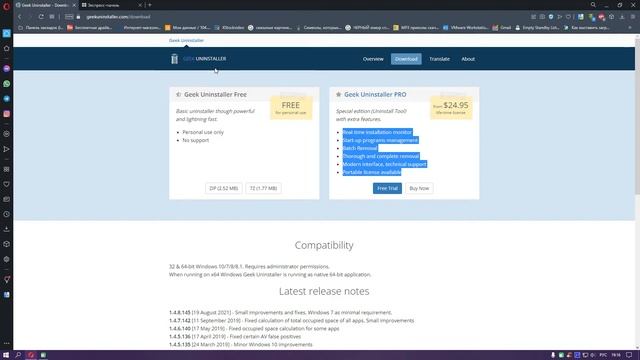Click version 1.4.8.145 release note
The height and width of the screenshot is (360, 640).
pyautogui.click(x=280, y=312)
